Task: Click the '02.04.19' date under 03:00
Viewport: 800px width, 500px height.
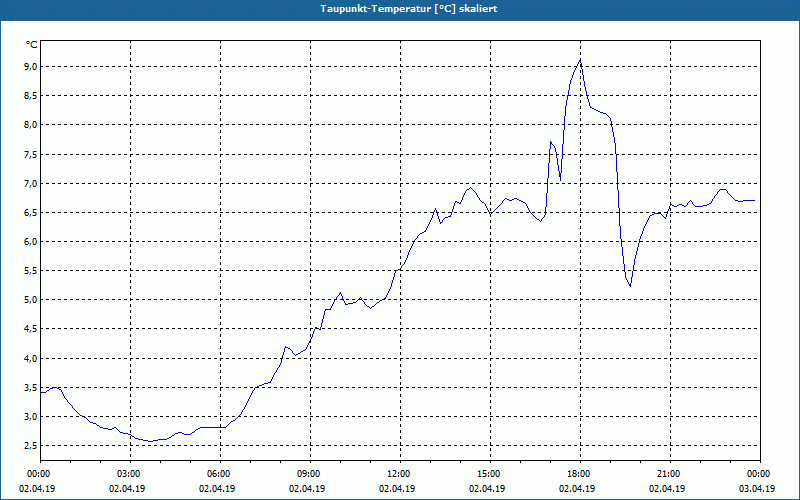Action: 128,488
